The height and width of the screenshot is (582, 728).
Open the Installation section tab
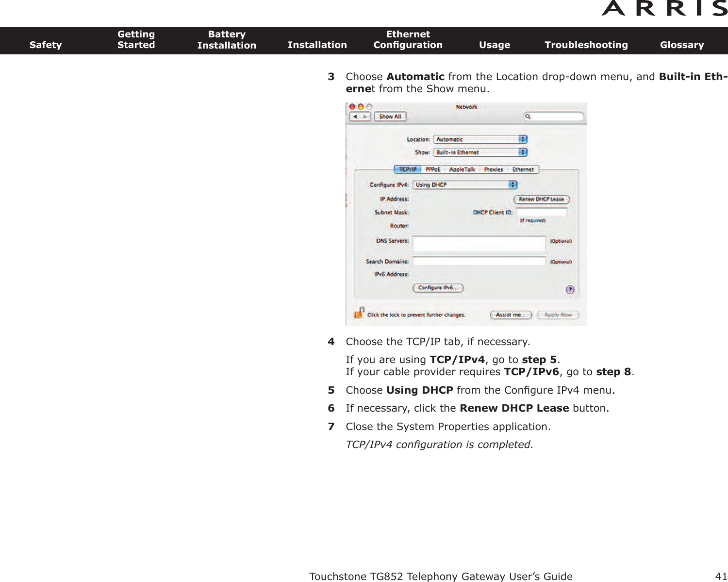click(x=317, y=45)
